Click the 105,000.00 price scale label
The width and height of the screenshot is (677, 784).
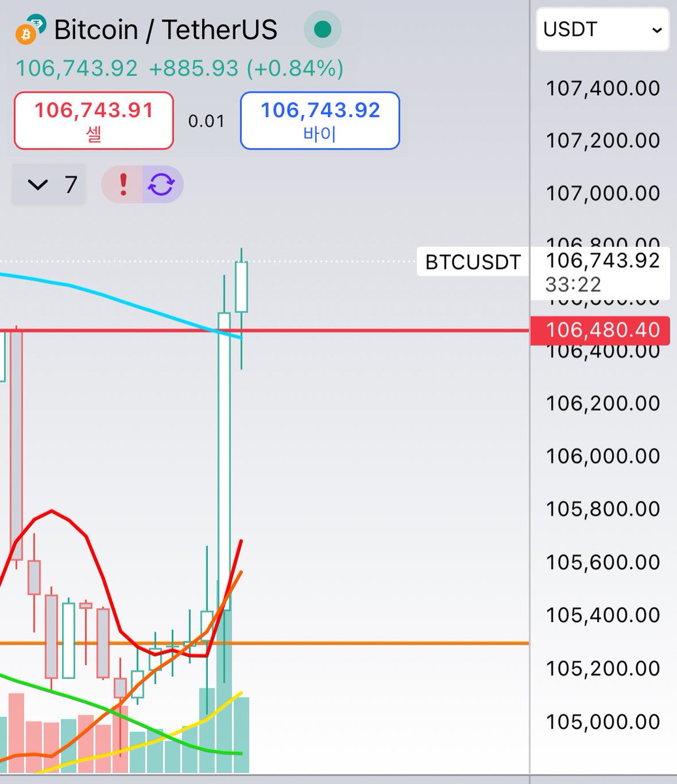coord(603,722)
